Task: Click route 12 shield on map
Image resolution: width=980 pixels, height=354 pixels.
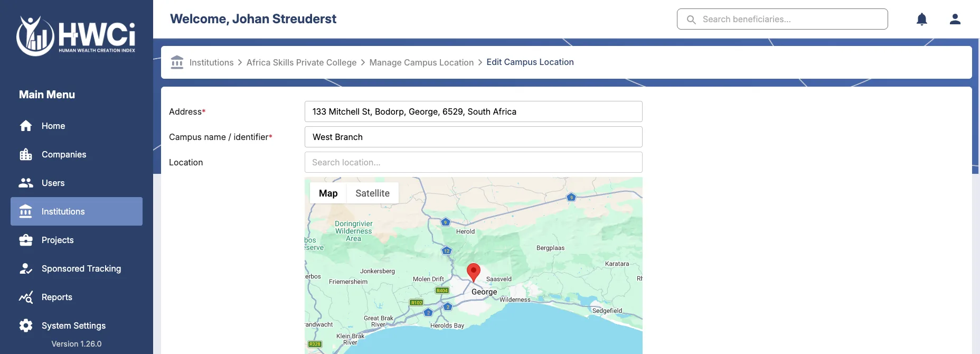Action: [447, 250]
